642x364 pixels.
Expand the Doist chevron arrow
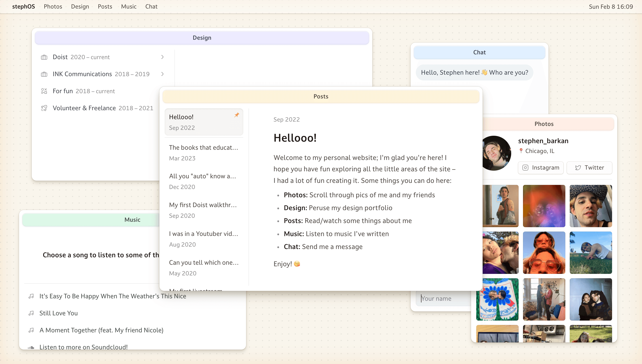162,57
